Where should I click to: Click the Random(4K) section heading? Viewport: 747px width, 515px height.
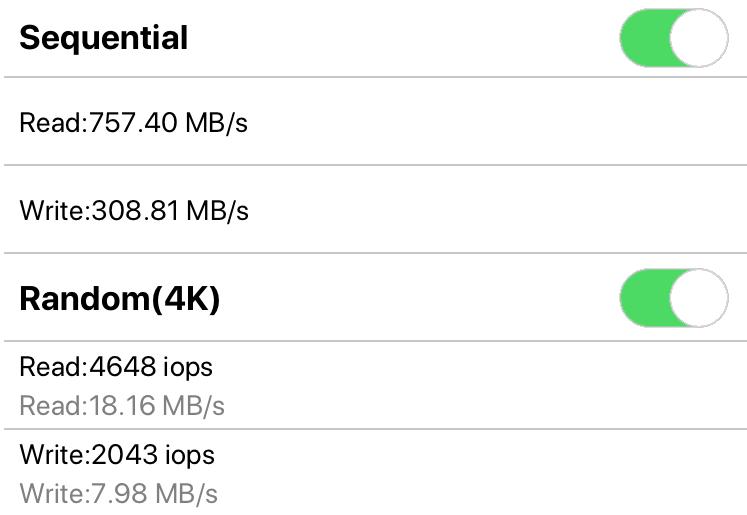119,299
